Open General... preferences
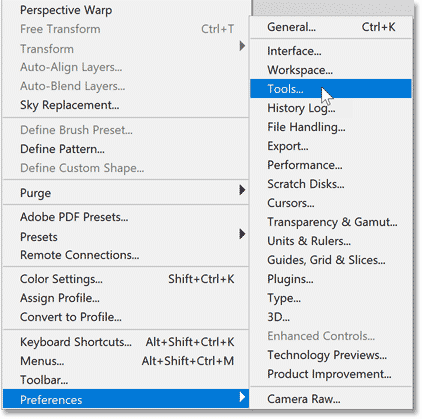 (x=331, y=27)
